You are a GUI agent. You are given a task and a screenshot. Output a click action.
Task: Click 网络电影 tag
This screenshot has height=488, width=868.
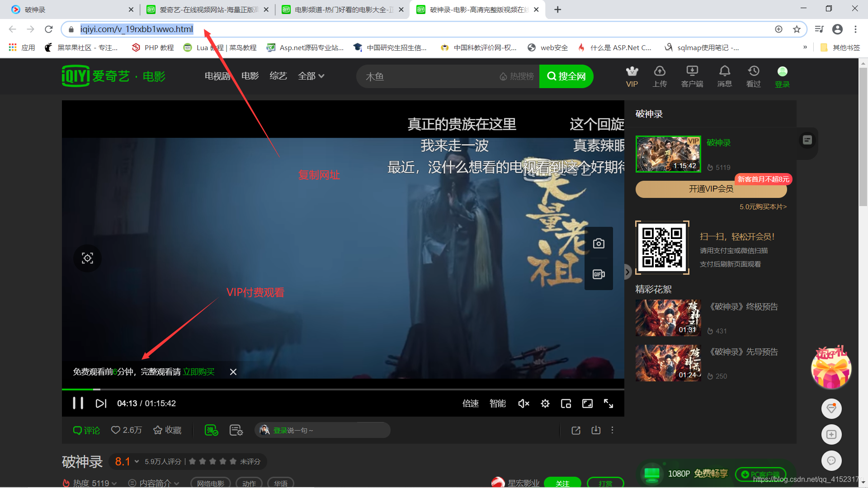point(211,483)
